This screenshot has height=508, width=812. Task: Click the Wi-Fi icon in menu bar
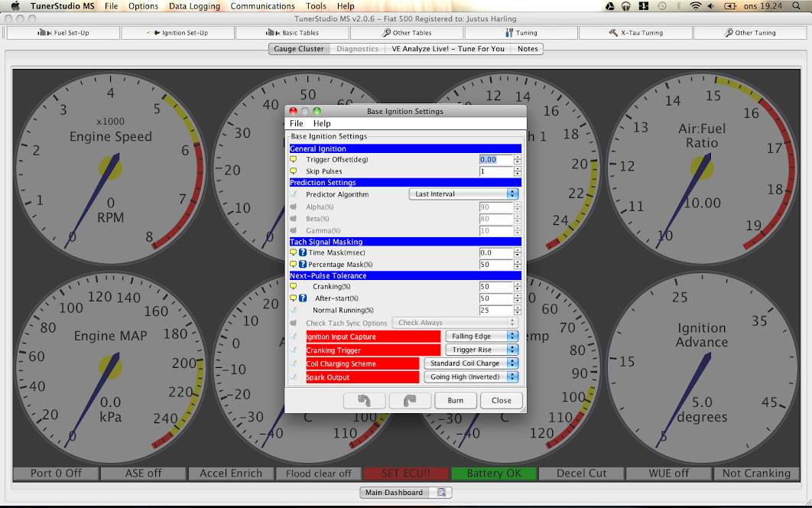(696, 6)
